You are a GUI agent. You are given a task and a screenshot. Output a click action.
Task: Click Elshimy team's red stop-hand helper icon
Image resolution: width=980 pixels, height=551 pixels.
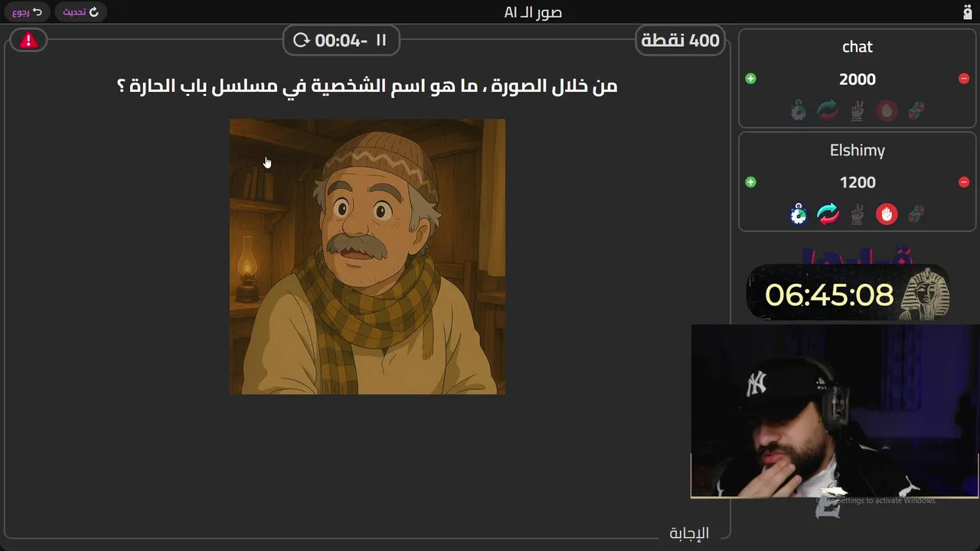click(x=887, y=214)
